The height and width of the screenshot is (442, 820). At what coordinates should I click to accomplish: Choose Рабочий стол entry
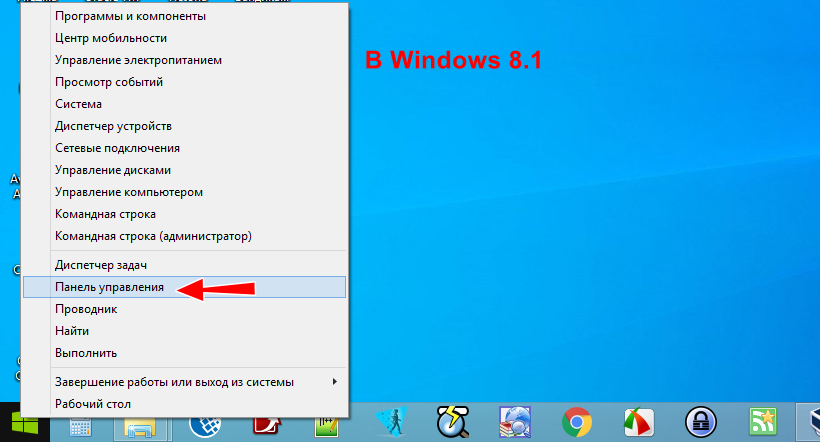click(x=184, y=404)
